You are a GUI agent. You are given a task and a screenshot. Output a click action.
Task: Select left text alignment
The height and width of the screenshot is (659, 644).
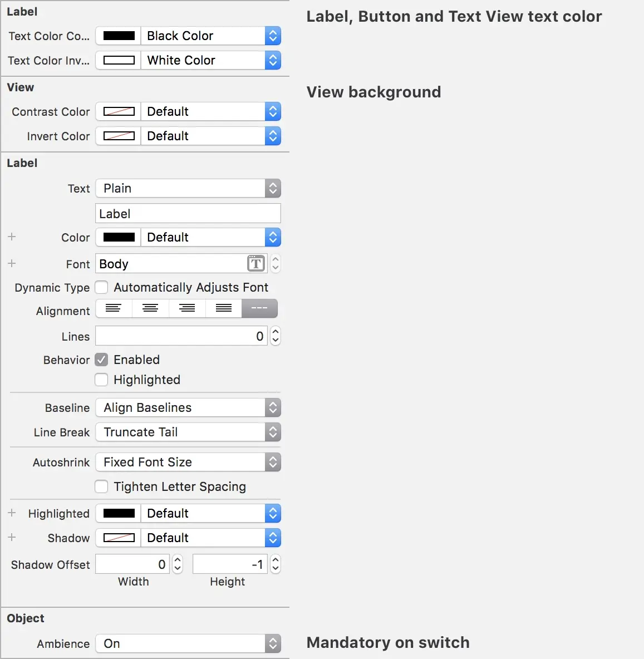pyautogui.click(x=113, y=308)
